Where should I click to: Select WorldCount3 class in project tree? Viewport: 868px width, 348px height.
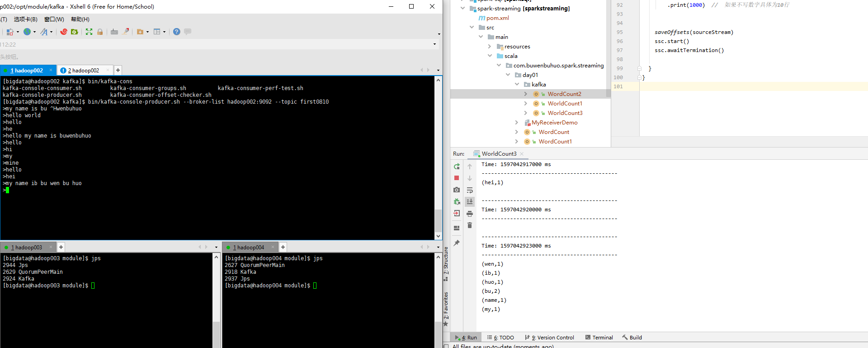click(565, 113)
